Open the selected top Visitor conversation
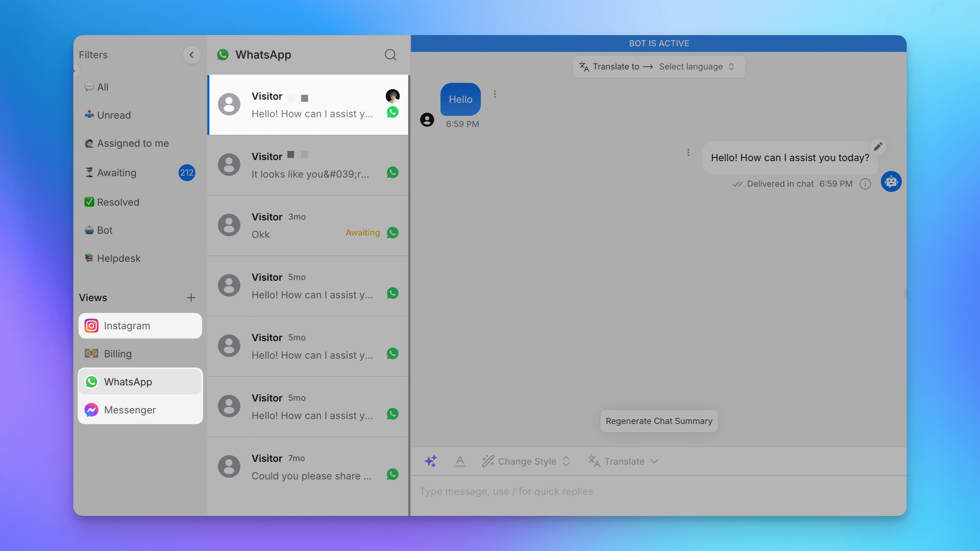This screenshot has width=980, height=551. (308, 105)
